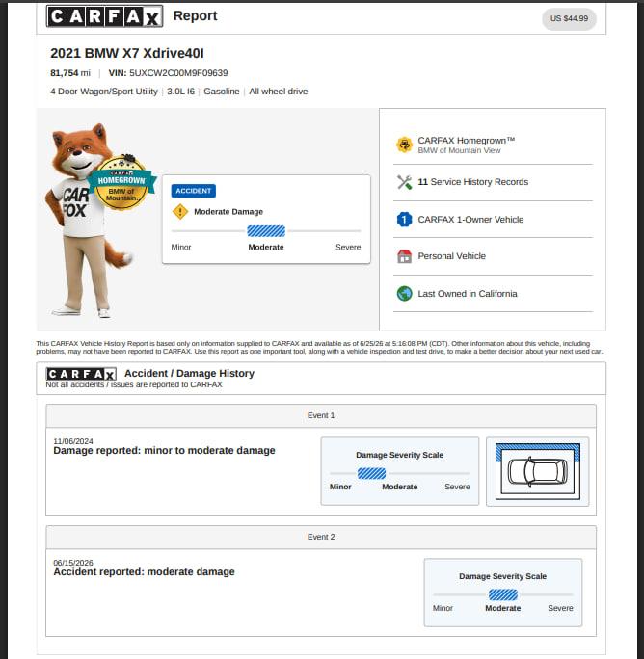Click the yellow Moderate Damage warning icon

[180, 211]
